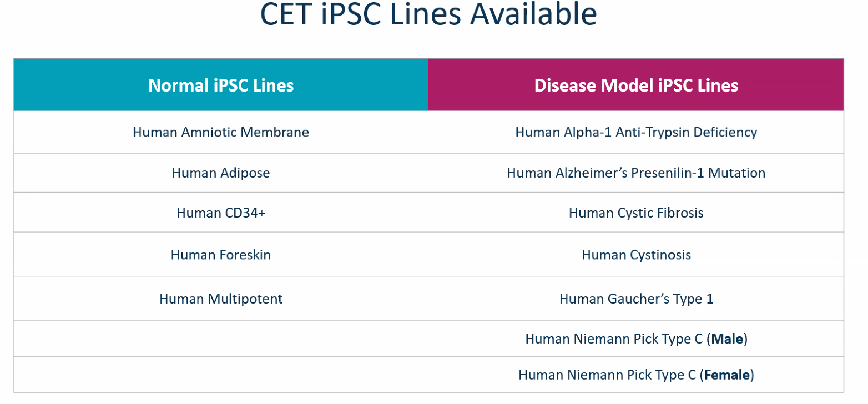Click the bold Male label

coord(728,339)
